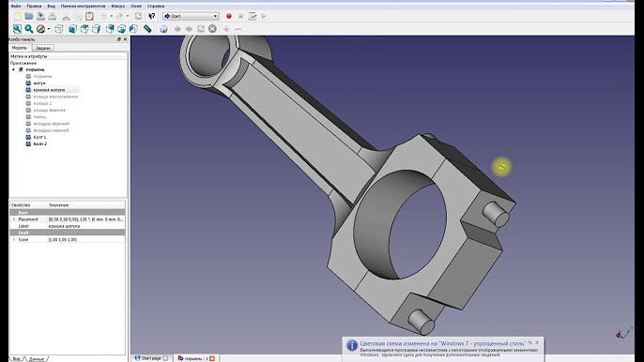The height and width of the screenshot is (362, 644).
Task: Click the Redo arrow icon
Action: point(119,16)
